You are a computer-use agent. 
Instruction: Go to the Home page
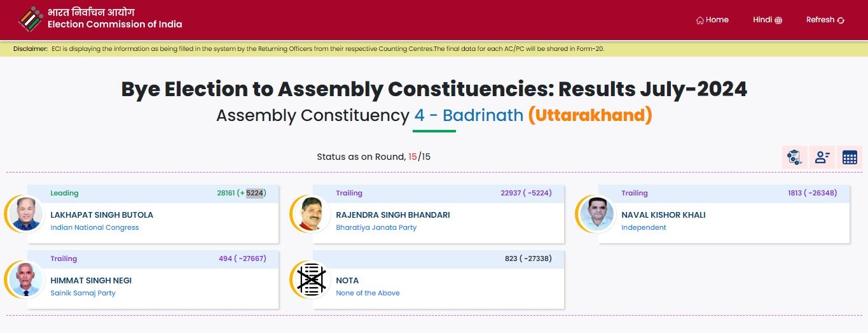coord(717,20)
